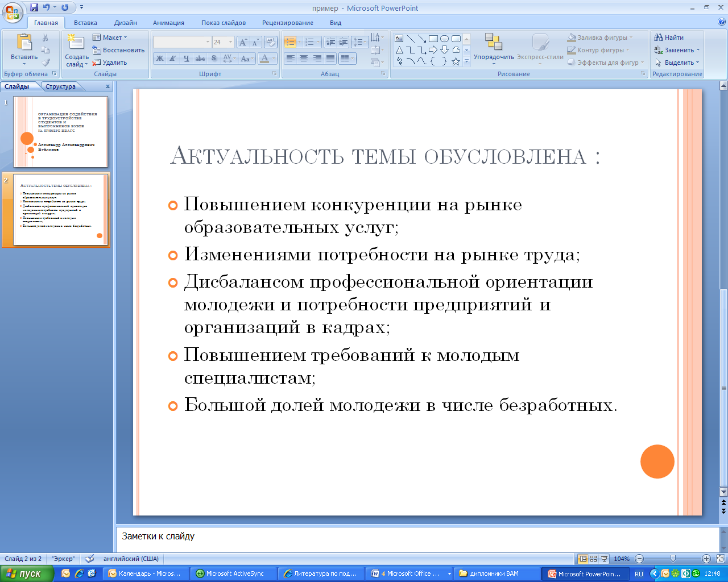Select the Right Arrow shape

[433, 50]
